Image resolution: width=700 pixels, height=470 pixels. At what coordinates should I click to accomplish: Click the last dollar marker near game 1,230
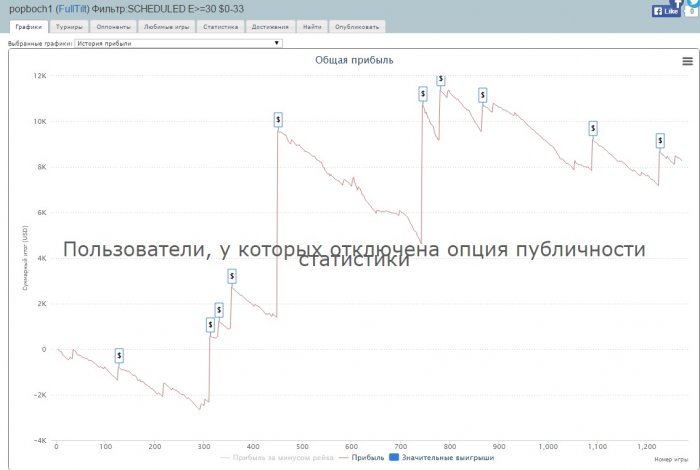pyautogui.click(x=660, y=141)
